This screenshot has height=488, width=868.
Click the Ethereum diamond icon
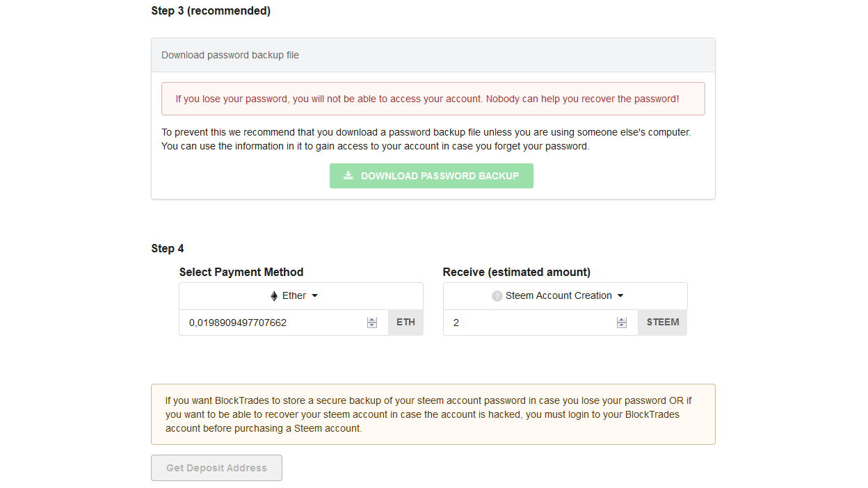(274, 296)
